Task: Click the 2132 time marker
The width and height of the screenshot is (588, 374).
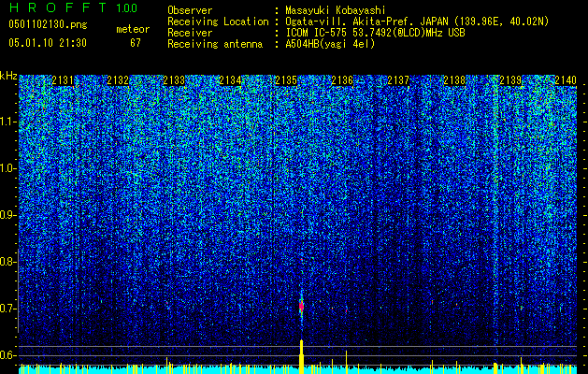Action: [118, 80]
